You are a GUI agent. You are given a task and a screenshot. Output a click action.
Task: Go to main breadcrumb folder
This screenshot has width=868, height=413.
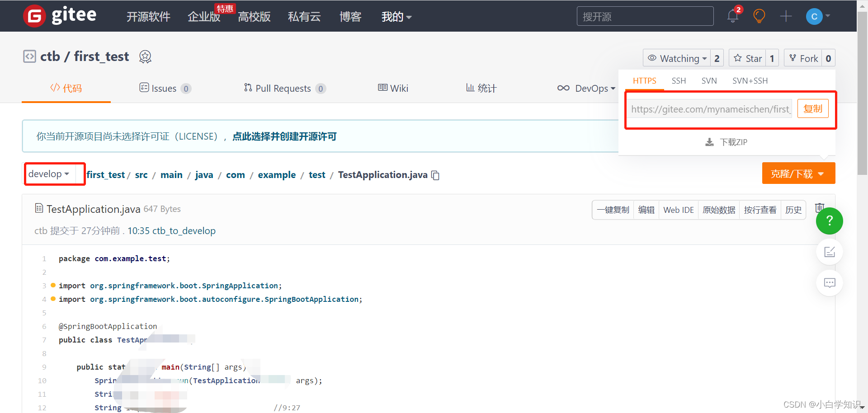[171, 175]
